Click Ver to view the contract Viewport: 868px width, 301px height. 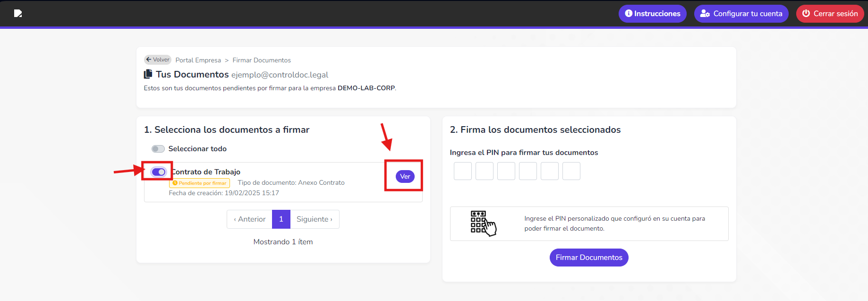(405, 176)
